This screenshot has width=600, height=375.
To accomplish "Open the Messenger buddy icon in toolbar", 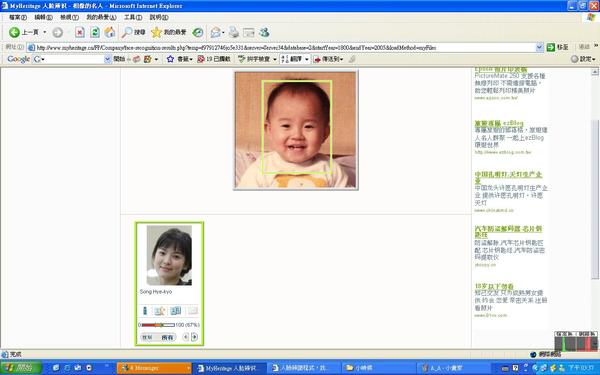I will tap(264, 33).
